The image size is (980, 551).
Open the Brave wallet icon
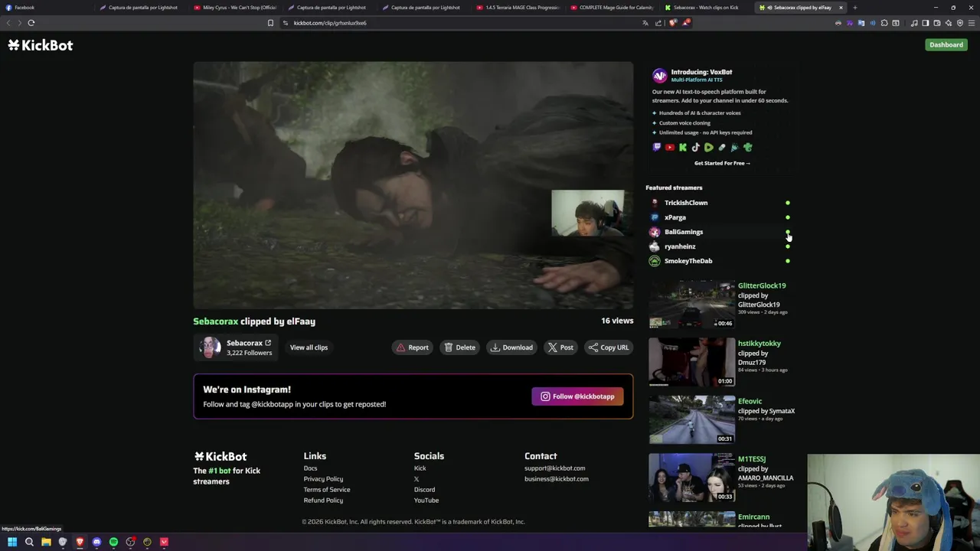click(937, 23)
